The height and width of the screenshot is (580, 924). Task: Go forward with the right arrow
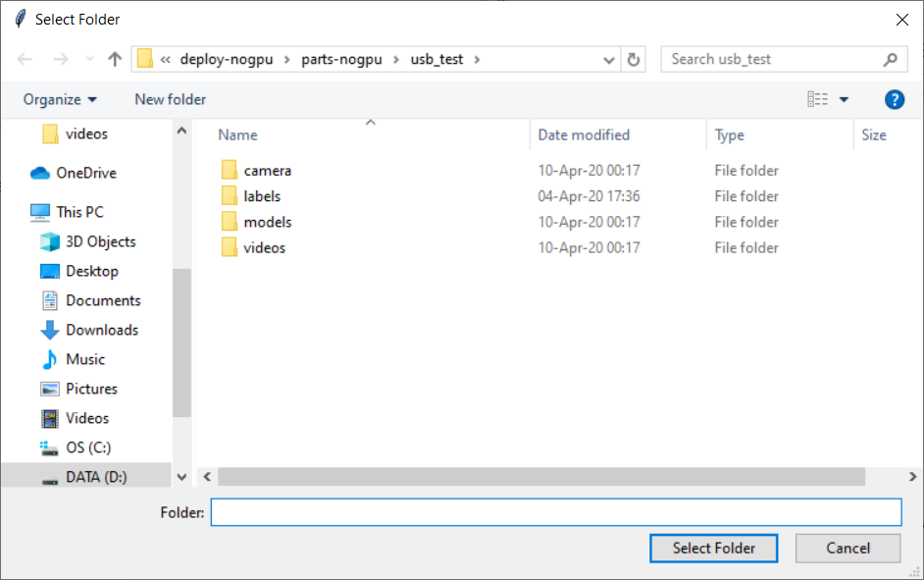tap(60, 59)
